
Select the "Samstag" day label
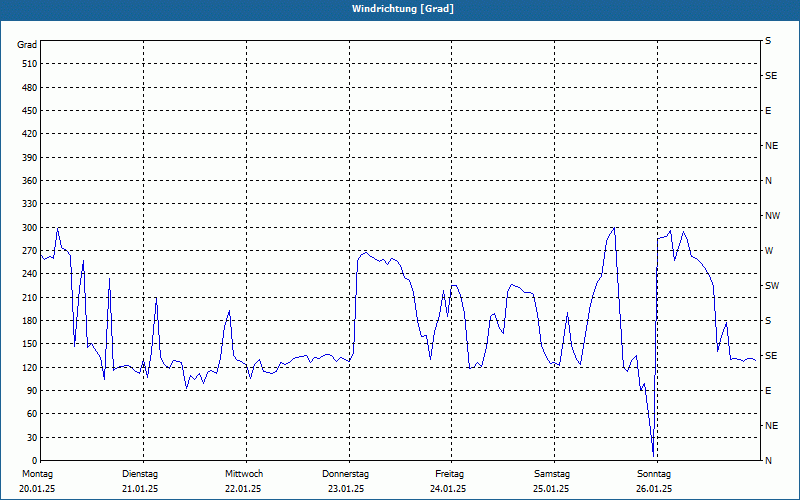(x=552, y=474)
